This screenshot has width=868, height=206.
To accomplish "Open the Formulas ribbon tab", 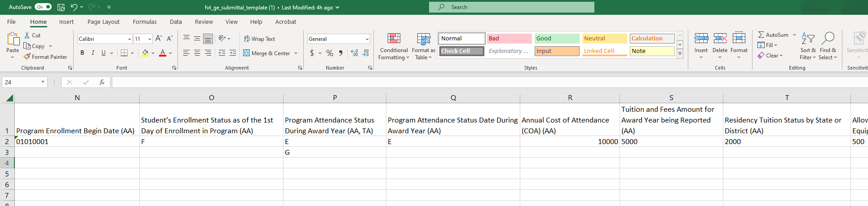I will coord(145,22).
